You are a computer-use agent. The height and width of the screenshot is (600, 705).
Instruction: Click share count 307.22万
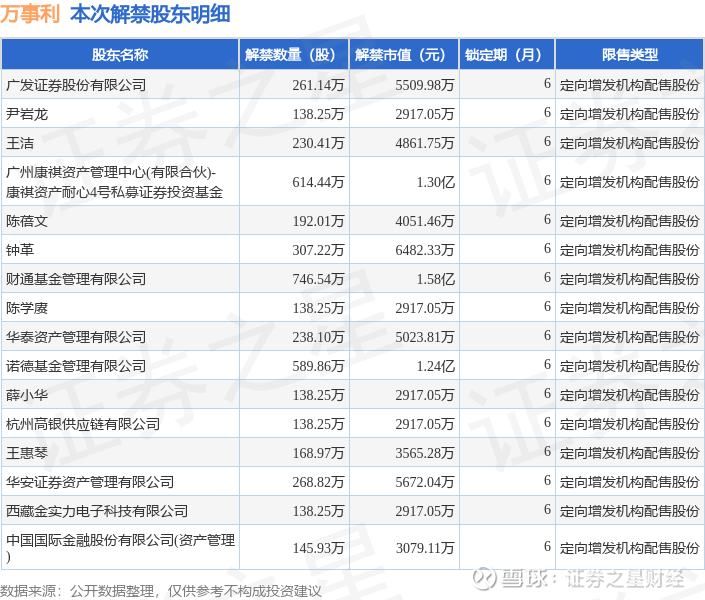[x=318, y=250]
